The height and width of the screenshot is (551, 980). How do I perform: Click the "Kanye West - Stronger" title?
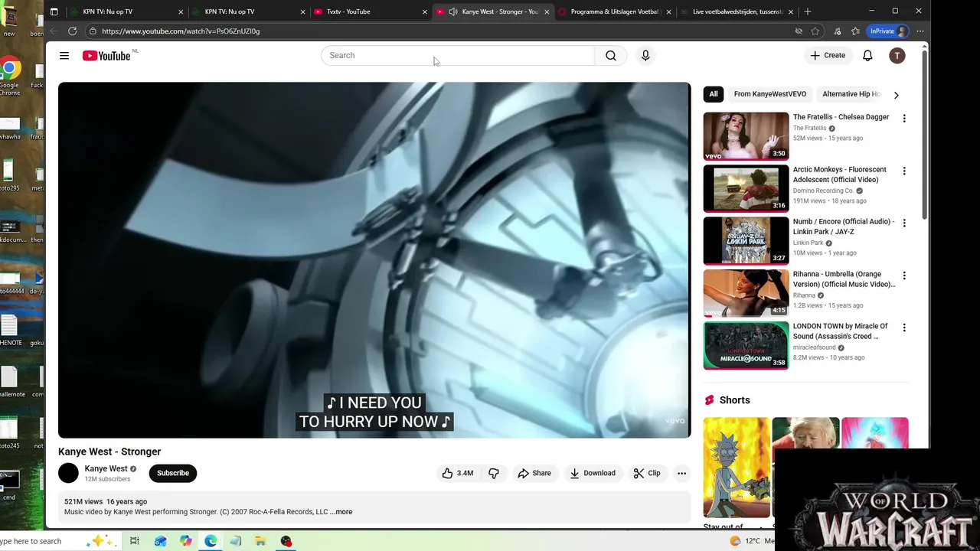109,452
